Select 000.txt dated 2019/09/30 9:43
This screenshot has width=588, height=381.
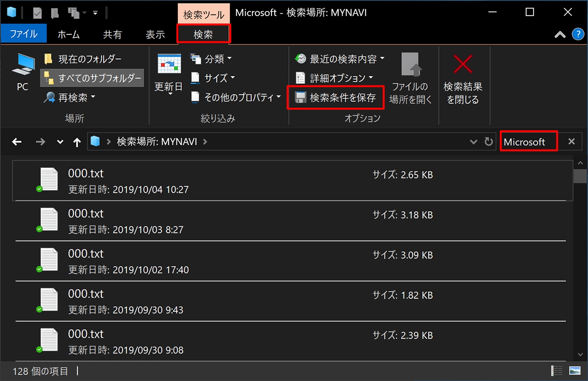(x=293, y=301)
